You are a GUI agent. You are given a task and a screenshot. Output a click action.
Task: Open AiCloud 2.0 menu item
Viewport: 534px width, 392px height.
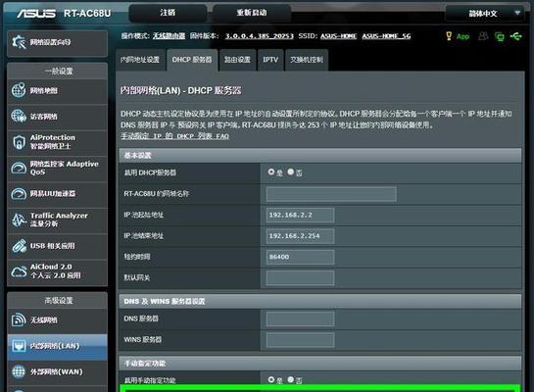(57, 271)
